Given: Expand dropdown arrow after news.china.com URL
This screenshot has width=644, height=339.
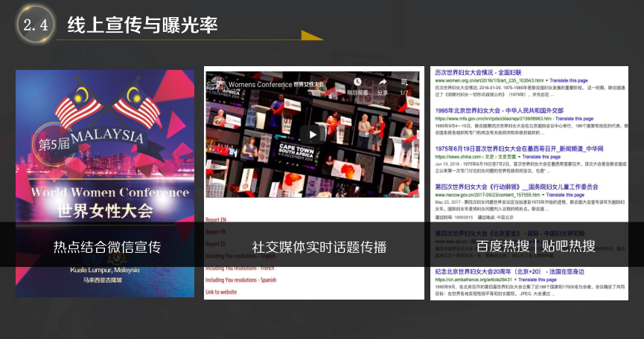Looking at the screenshot, I should [520, 157].
